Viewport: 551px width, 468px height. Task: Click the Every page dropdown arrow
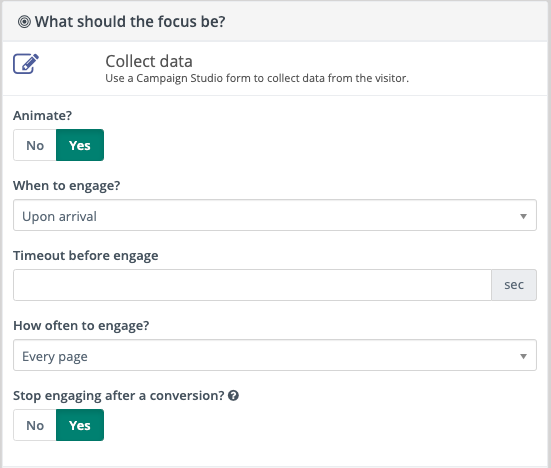(523, 356)
